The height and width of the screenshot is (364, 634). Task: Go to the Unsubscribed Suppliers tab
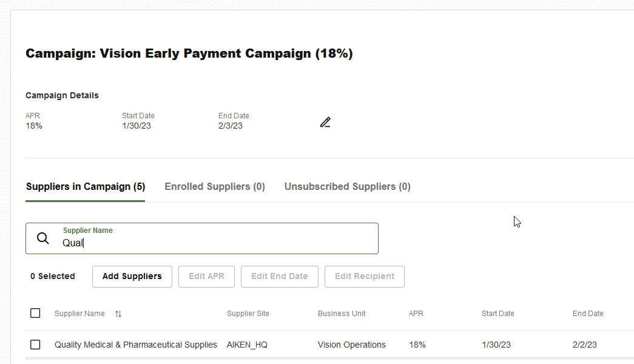pyautogui.click(x=348, y=186)
